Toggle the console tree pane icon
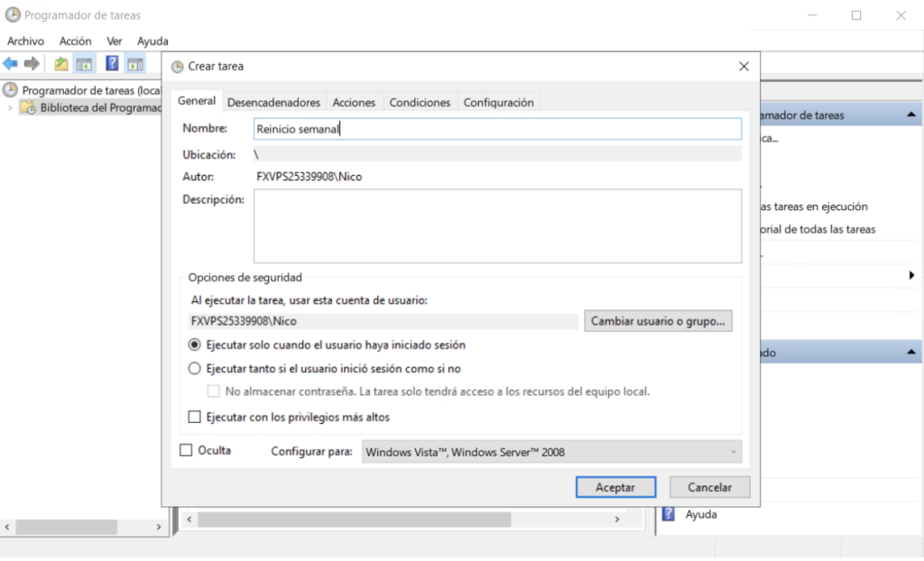Image resolution: width=924 pixels, height=561 pixels. [x=84, y=63]
